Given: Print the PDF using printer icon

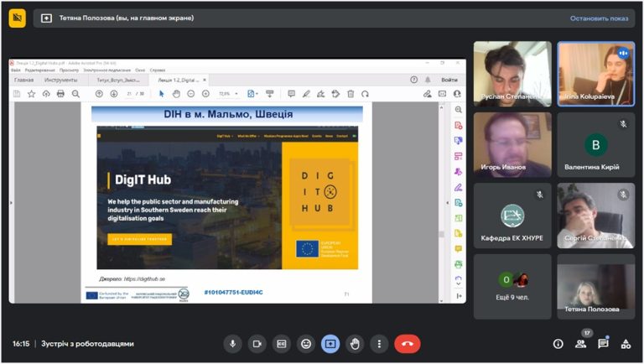Looking at the screenshot, I should click(x=60, y=94).
